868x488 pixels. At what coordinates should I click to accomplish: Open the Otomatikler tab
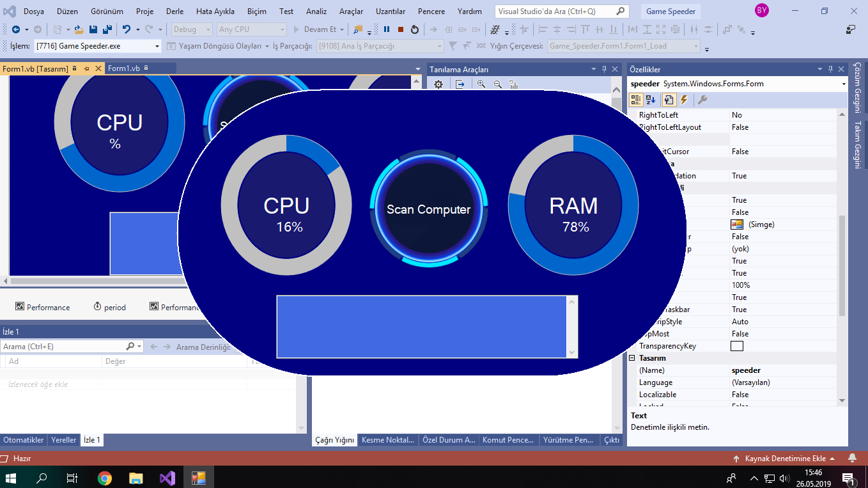tap(24, 440)
